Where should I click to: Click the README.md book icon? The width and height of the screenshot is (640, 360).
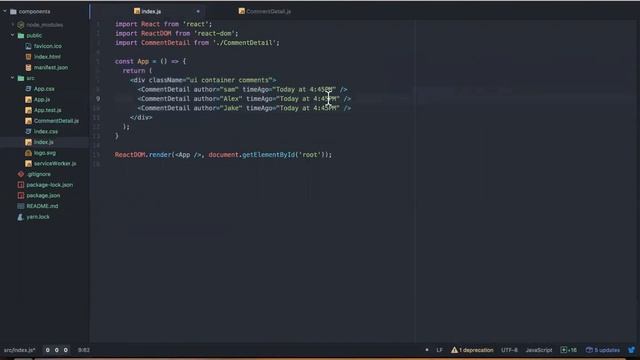21,206
